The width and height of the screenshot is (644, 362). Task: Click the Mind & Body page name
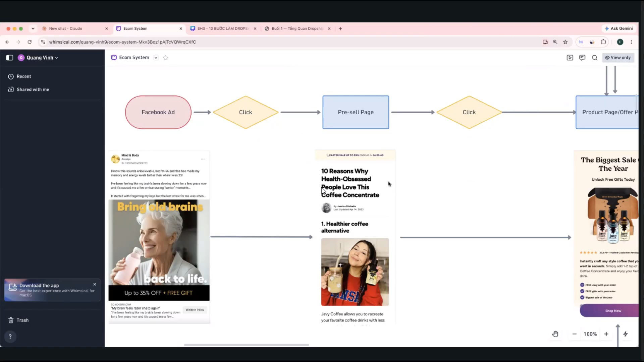pos(130,155)
